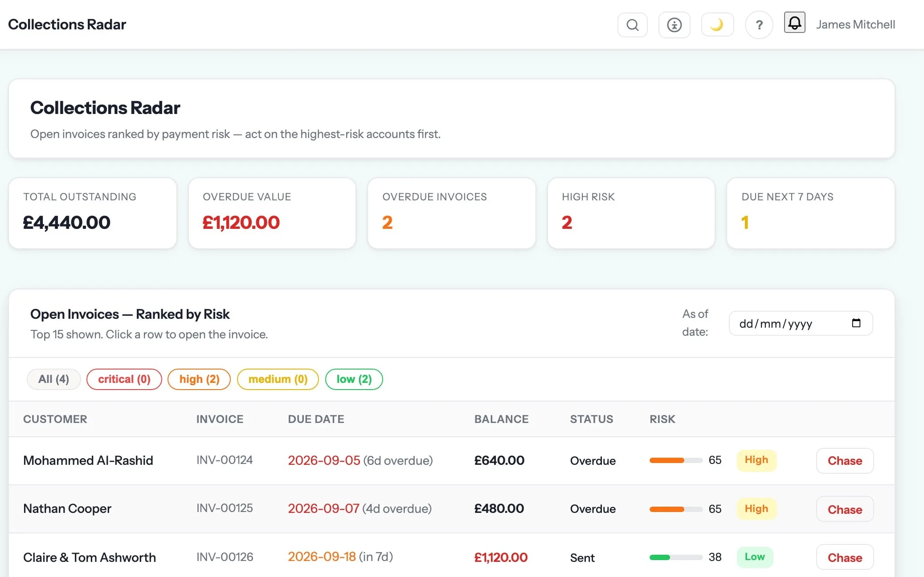
Task: Click due date 2026-09-05
Action: point(324,460)
